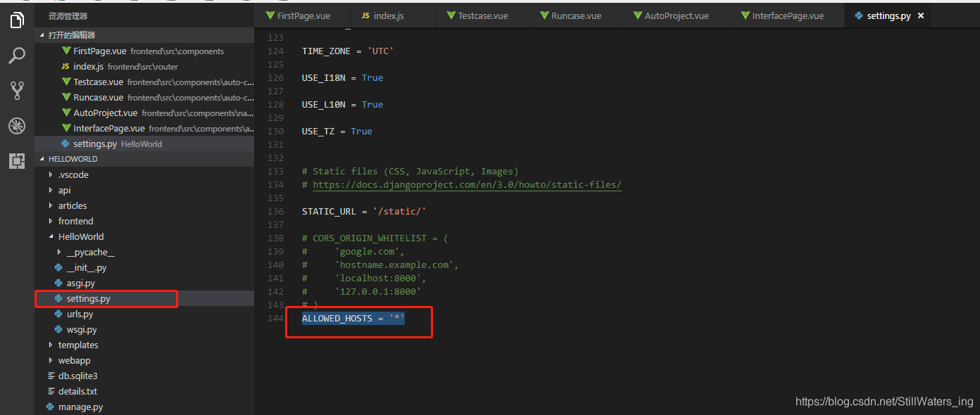Open index.js in open editors list
The width and height of the screenshot is (980, 415).
[x=144, y=66]
